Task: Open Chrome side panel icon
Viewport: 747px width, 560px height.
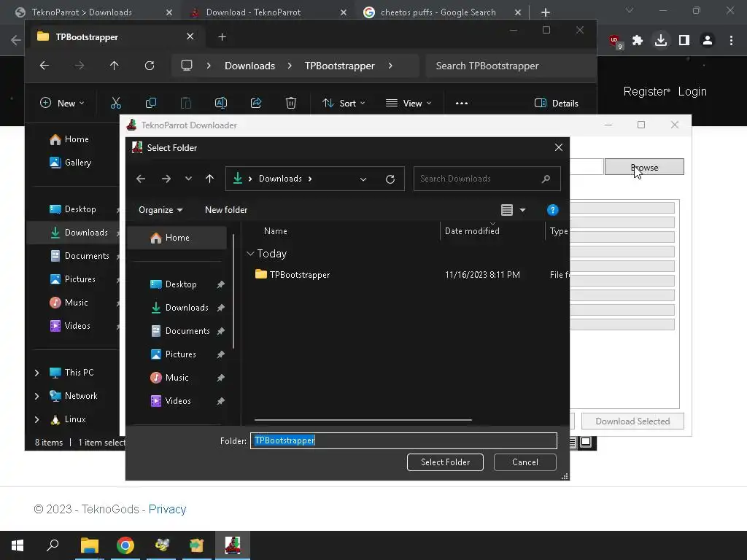Action: [x=684, y=41]
